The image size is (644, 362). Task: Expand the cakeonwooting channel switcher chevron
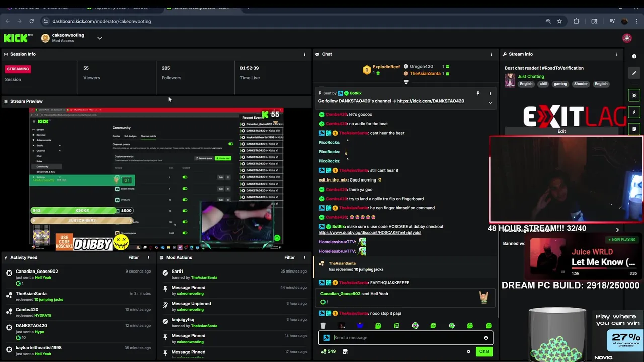pos(99,38)
